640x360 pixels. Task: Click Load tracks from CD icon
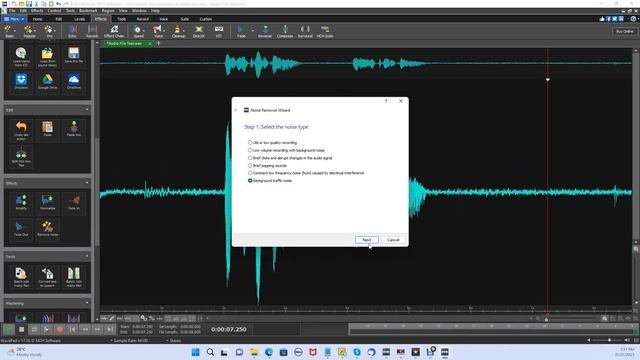(21, 57)
